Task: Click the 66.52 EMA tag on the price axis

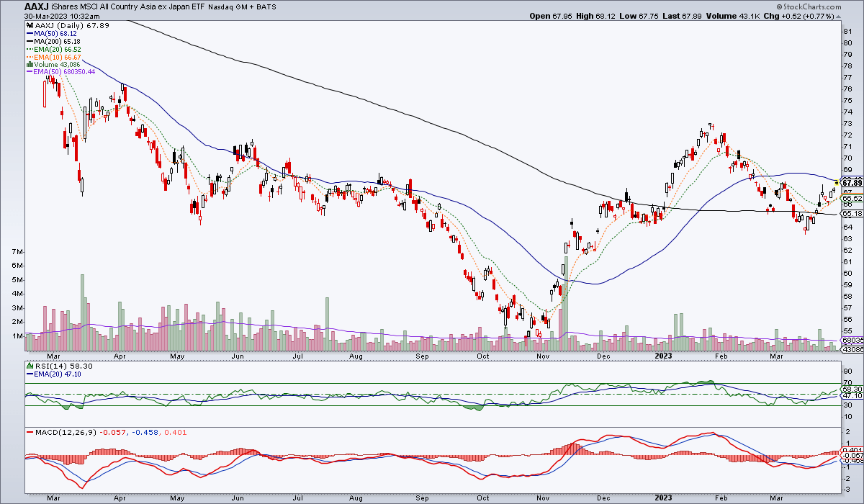Action: (x=852, y=198)
